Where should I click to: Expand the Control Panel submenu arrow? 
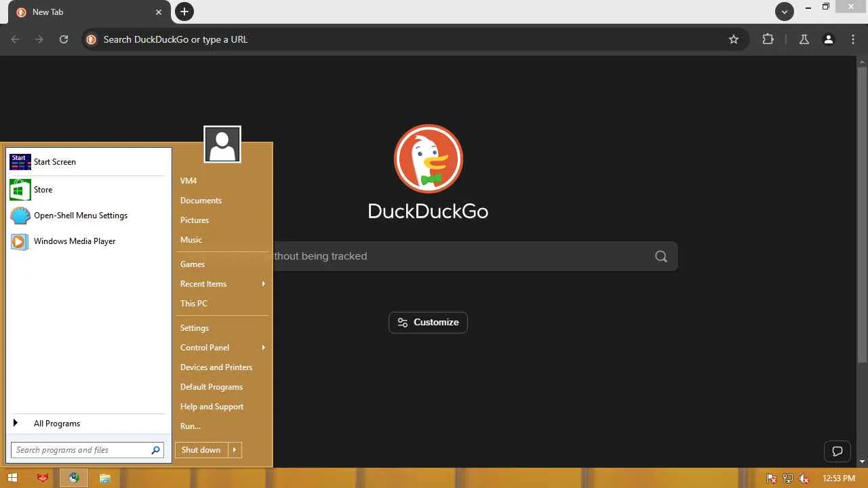(x=263, y=348)
